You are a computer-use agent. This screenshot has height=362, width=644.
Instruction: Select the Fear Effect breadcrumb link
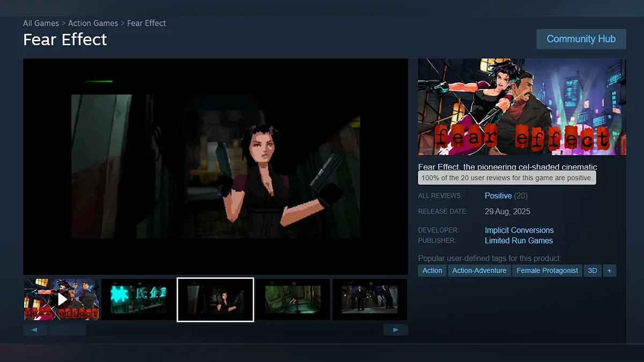coord(146,23)
